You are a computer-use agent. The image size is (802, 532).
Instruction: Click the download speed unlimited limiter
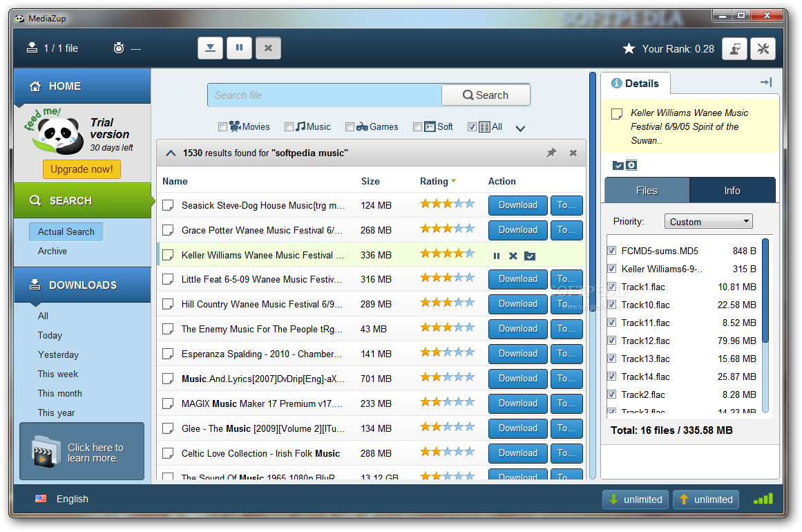636,500
